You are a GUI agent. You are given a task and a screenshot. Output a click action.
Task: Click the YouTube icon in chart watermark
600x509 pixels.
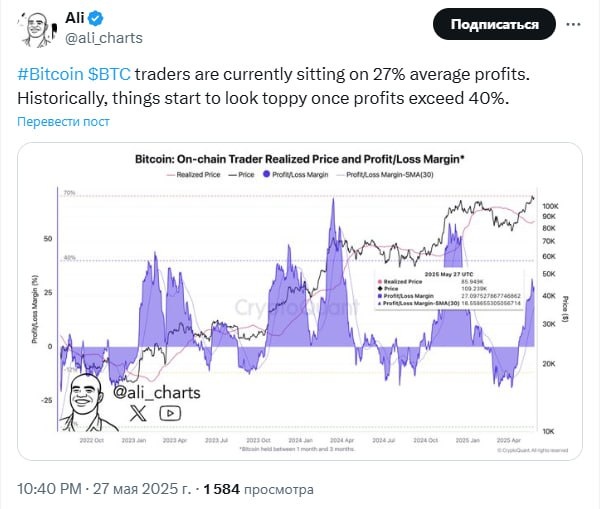click(169, 412)
